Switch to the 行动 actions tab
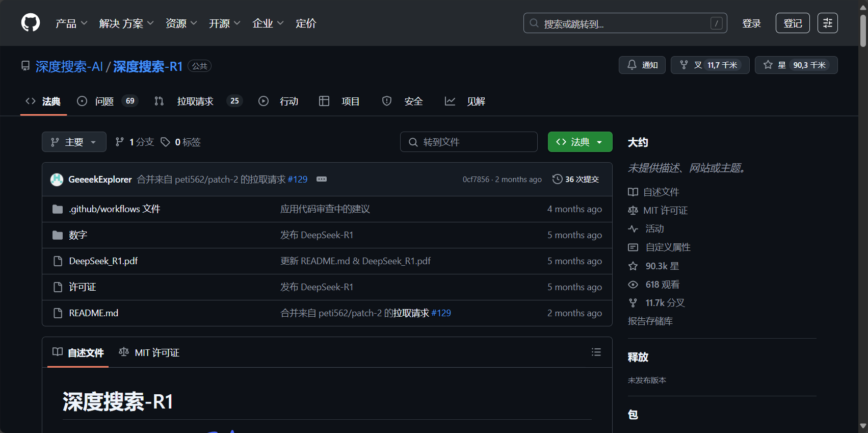 click(278, 101)
